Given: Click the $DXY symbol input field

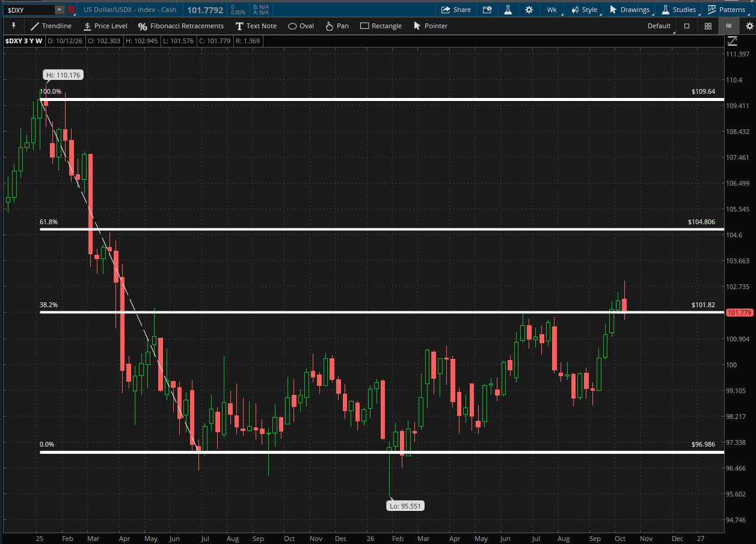Looking at the screenshot, I should (30, 10).
